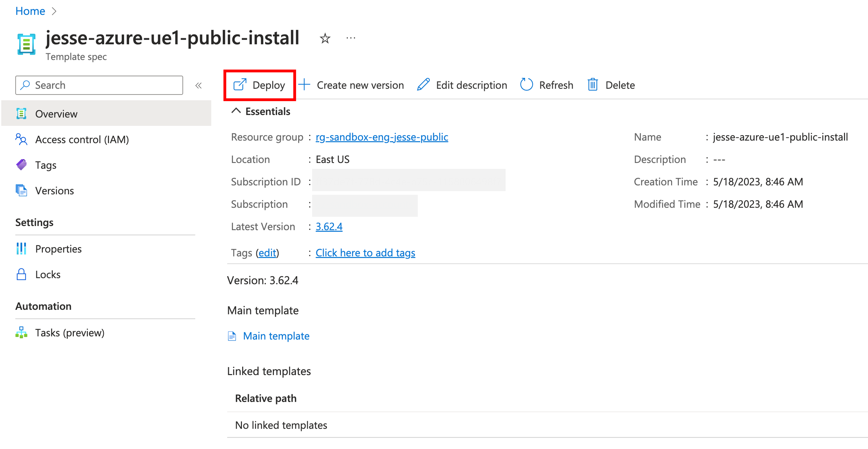Click the breadcrumb chevron after Home
The image size is (868, 449).
click(x=54, y=11)
